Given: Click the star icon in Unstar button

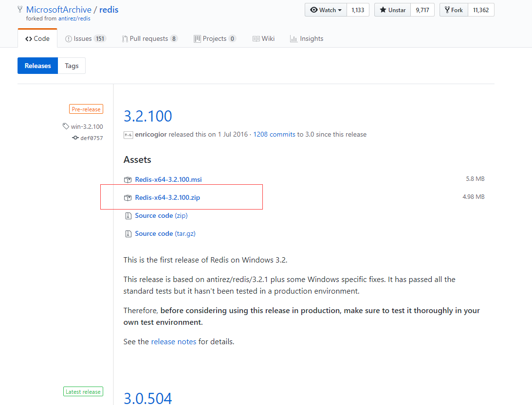Looking at the screenshot, I should click(383, 10).
